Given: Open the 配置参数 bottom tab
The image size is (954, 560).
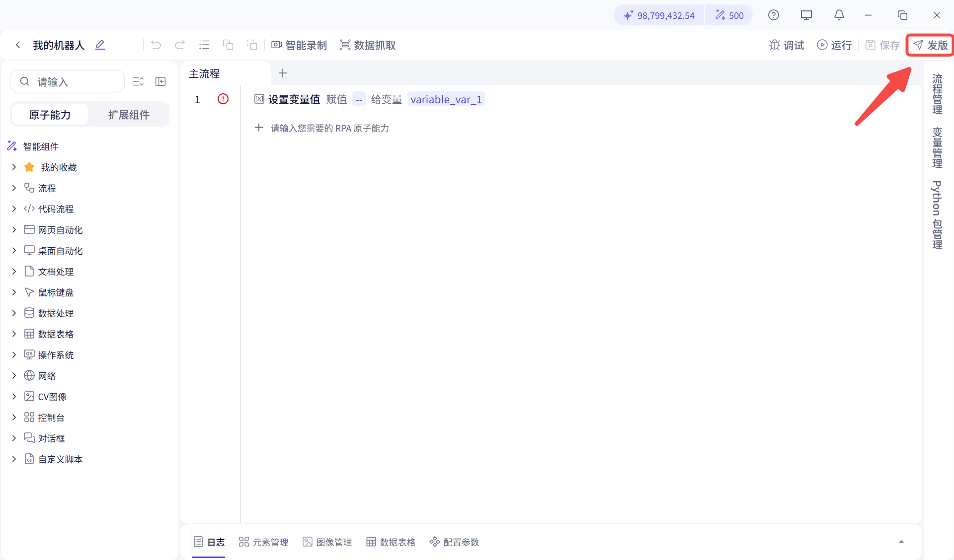Looking at the screenshot, I should click(455, 542).
